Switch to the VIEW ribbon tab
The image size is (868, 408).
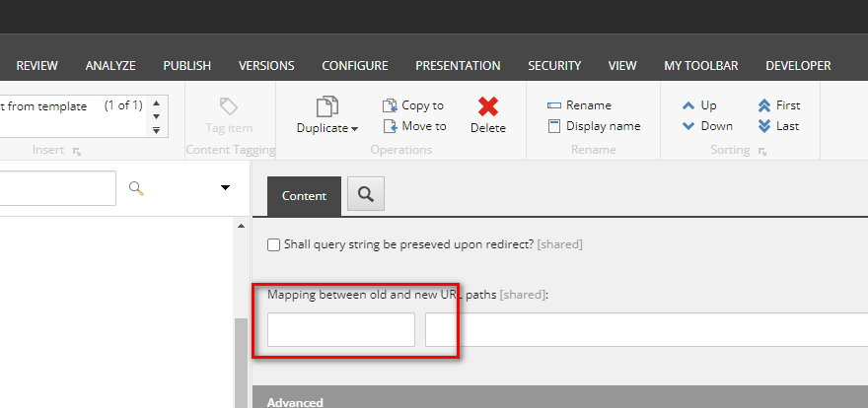[x=622, y=66]
